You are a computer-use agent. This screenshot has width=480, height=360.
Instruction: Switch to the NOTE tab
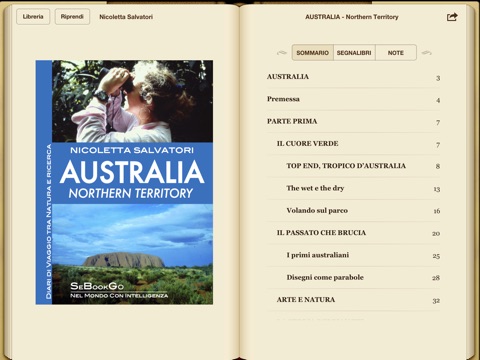pyautogui.click(x=396, y=53)
